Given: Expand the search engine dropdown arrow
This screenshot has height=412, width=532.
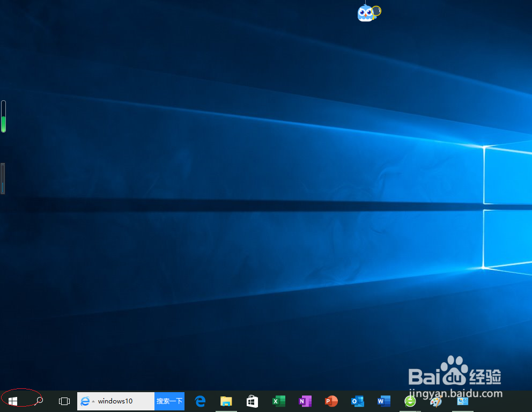Looking at the screenshot, I should [x=93, y=401].
